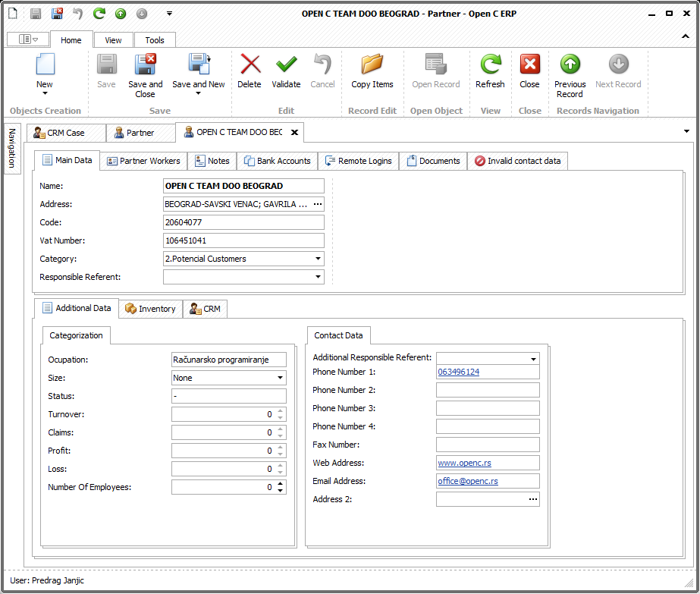
Task: Expand the Category combo box
Action: pos(318,259)
